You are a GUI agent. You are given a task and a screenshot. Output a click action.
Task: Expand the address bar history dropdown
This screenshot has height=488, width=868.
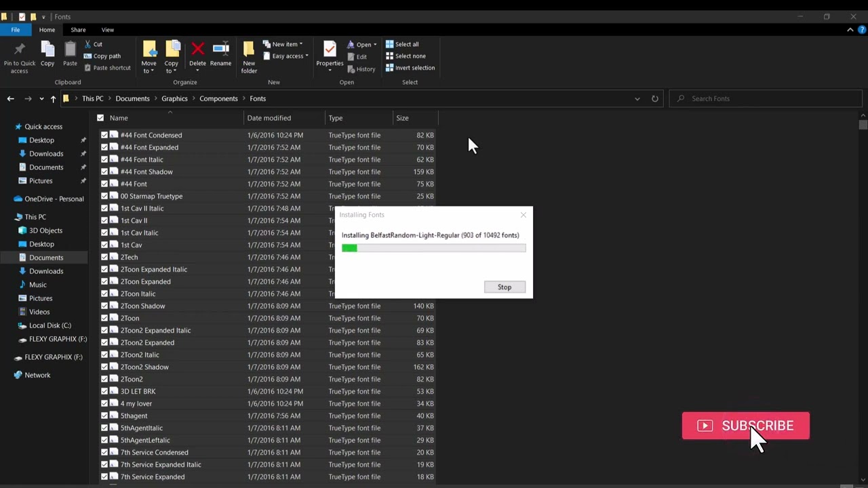[637, 99]
